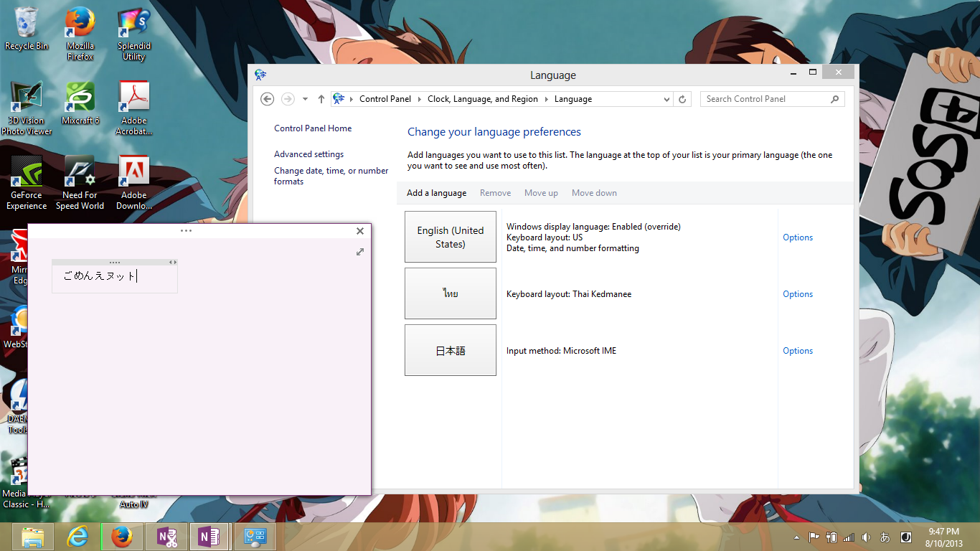Open Adobe Acrobat desktop shortcut
The height and width of the screenshot is (551, 980).
(x=133, y=108)
